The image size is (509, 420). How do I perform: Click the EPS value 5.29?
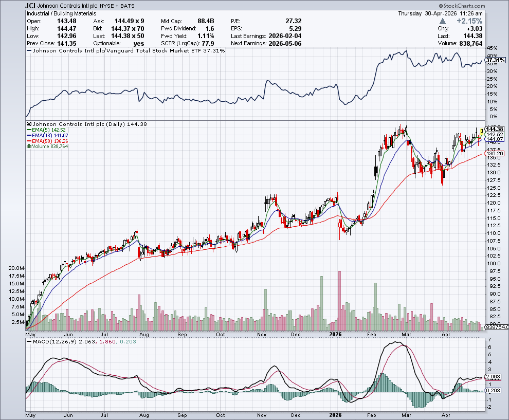(296, 29)
